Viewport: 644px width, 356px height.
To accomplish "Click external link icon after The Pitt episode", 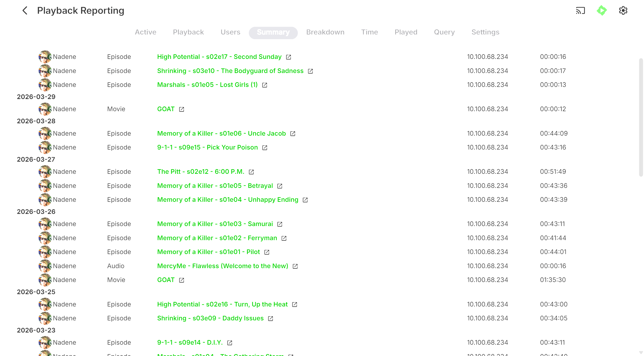I will [x=251, y=172].
